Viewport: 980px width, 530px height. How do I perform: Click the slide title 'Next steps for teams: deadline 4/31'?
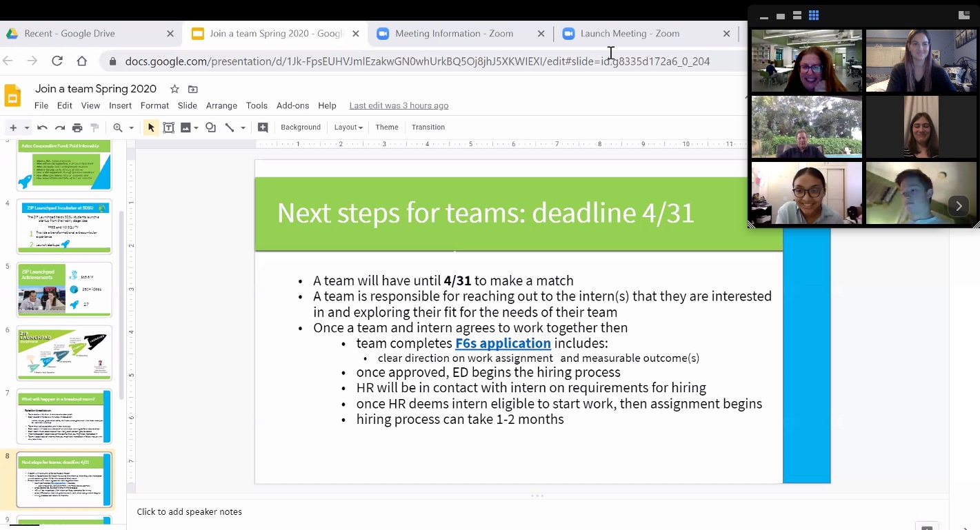[x=486, y=212]
